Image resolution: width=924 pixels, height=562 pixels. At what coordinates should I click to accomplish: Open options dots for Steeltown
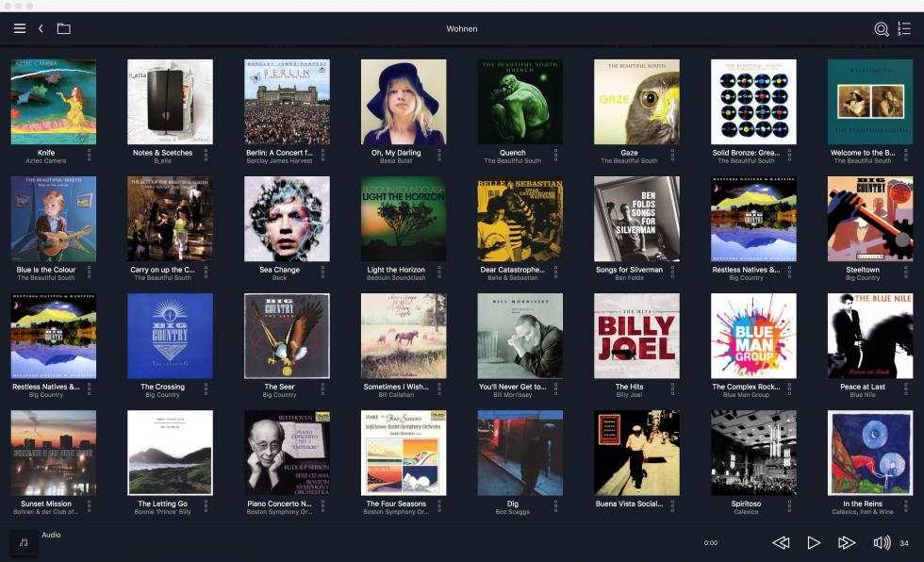[906, 273]
